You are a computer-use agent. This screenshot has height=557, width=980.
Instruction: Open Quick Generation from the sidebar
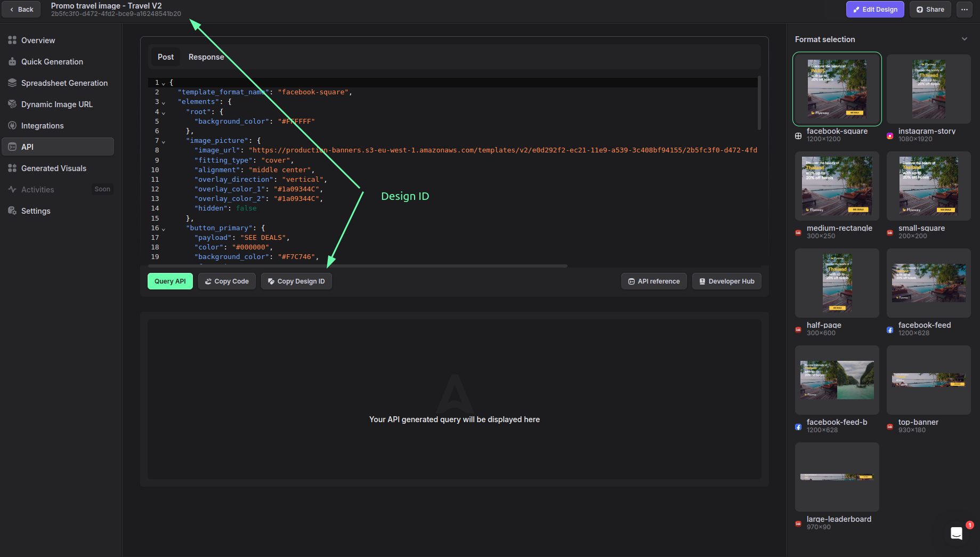tap(52, 62)
